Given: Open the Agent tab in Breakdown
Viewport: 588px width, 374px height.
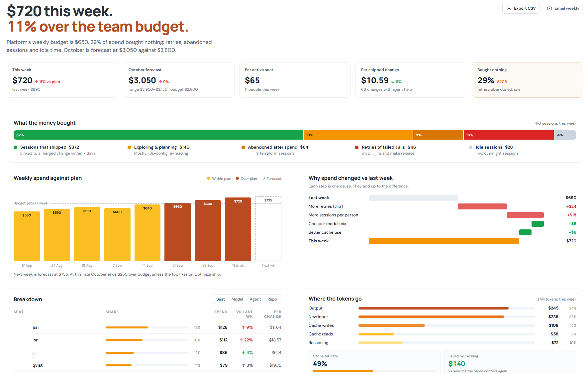Looking at the screenshot, I should tap(255, 299).
